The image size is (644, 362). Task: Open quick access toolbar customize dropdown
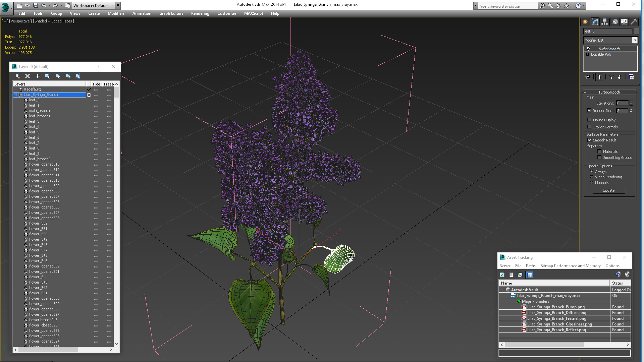pos(118,5)
